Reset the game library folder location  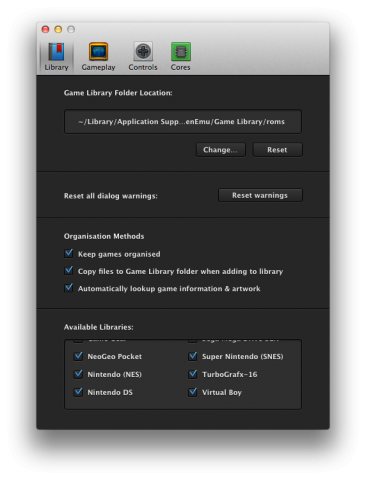click(x=277, y=150)
